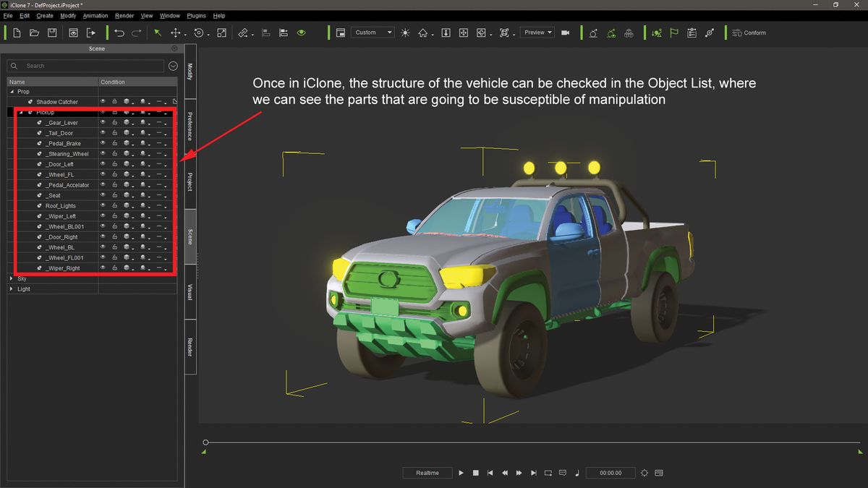
Task: Open the Render menu
Action: (x=124, y=15)
